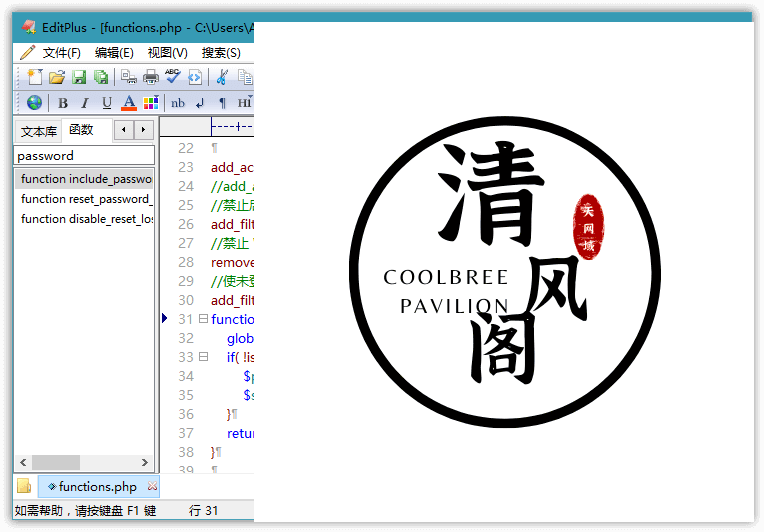Click the function list scrollbar right arrow
764x532 pixels.
pyautogui.click(x=145, y=462)
